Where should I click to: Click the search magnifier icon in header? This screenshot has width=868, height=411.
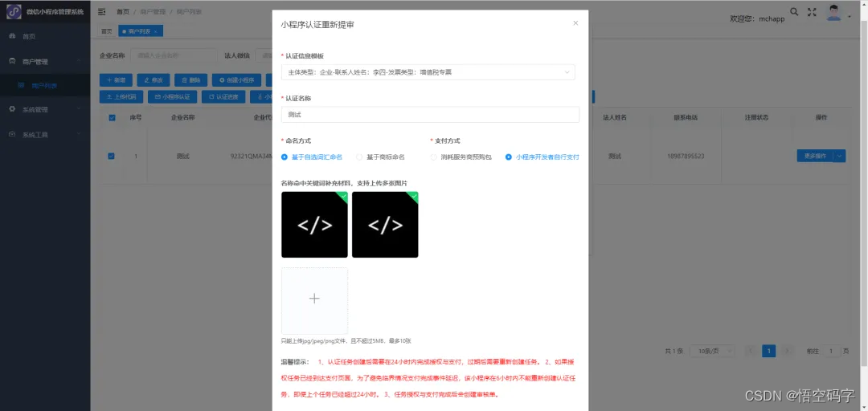pyautogui.click(x=794, y=11)
